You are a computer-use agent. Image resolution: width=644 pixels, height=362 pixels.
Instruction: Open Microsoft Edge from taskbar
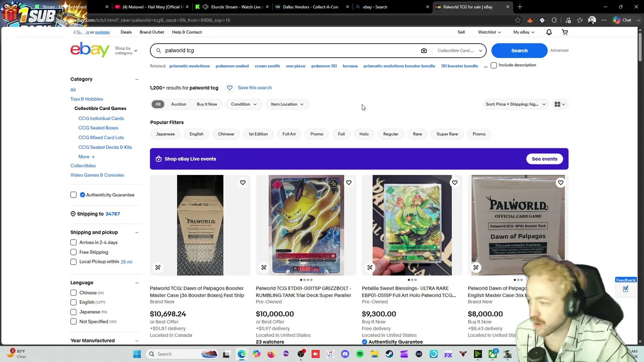[x=242, y=354]
